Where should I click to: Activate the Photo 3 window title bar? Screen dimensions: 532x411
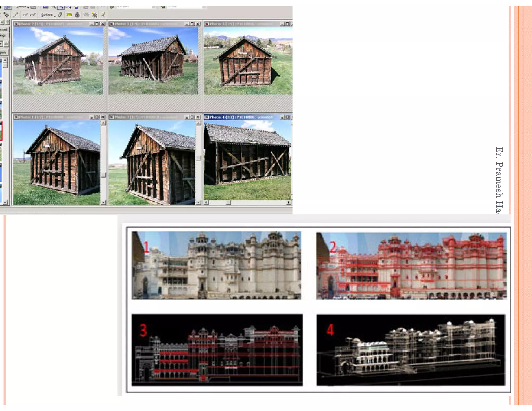(x=146, y=24)
